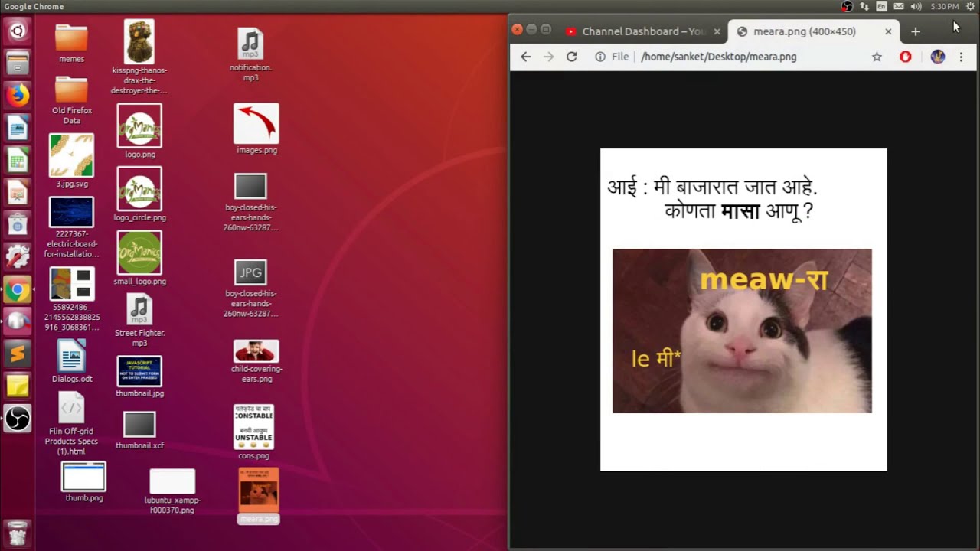Select boy-closed-his-ears file with JPG icon
This screenshot has width=980, height=551.
(250, 289)
